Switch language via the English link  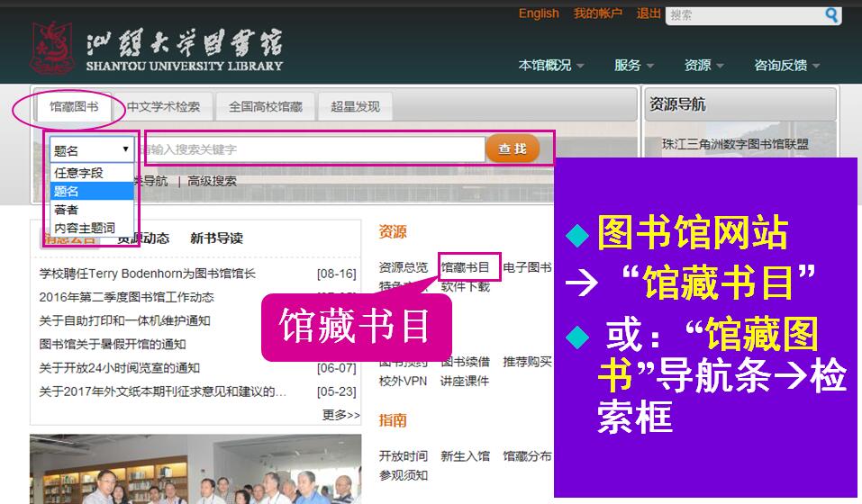coord(539,13)
